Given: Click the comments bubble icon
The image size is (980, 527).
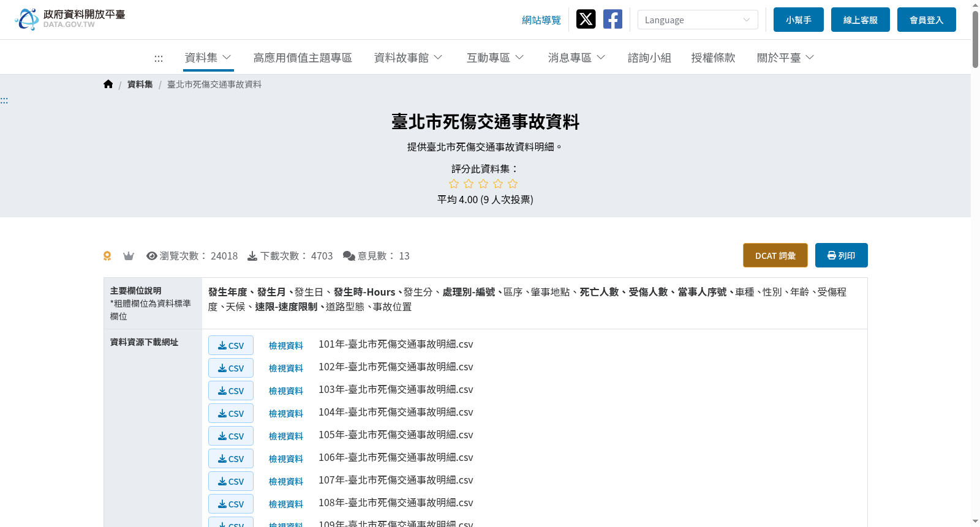Looking at the screenshot, I should 349,256.
